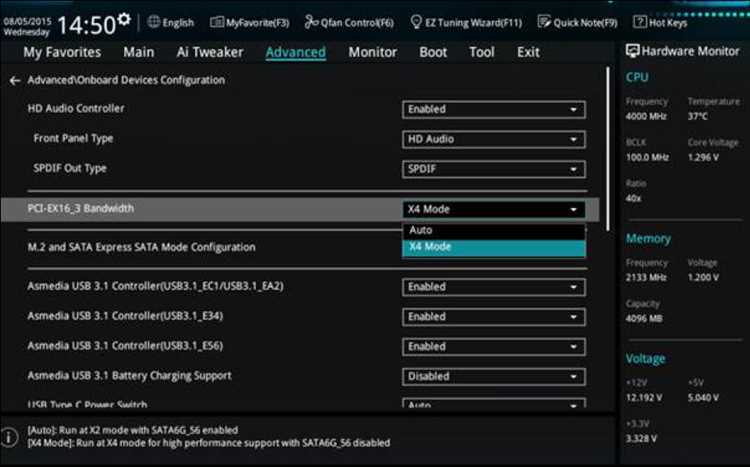This screenshot has height=467, width=750.
Task: Click the Memory heading in Hardware Monitor
Action: [x=648, y=239]
